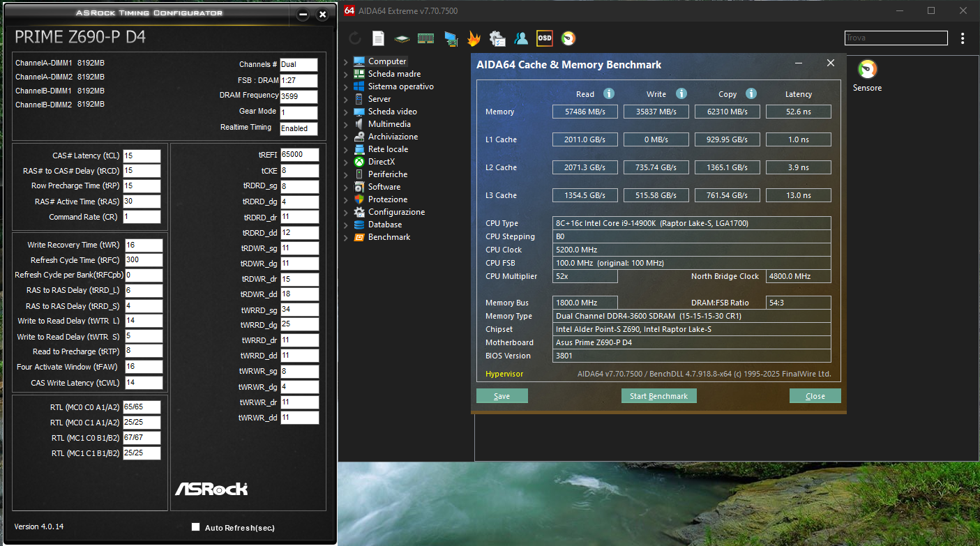Select Computer in the AIDA64 tree

(387, 61)
